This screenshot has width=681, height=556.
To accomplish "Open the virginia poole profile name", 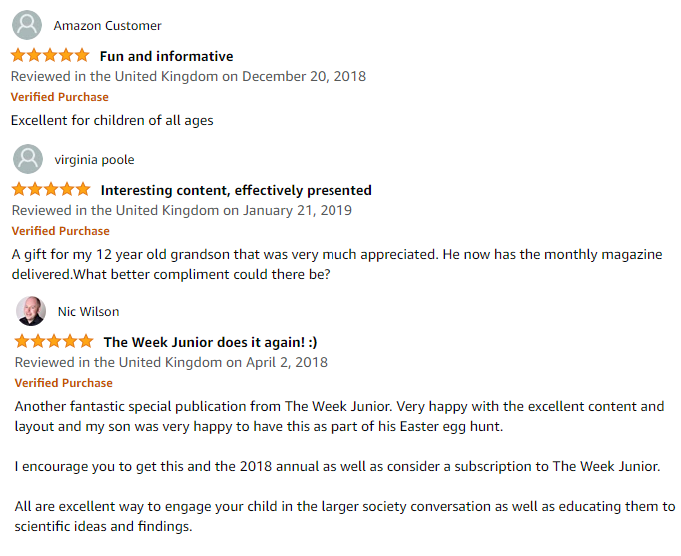I will [x=94, y=160].
